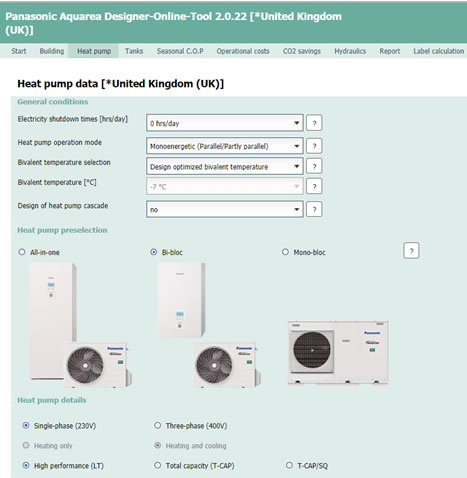Open help for Bivalent temperature selection
This screenshot has width=467, height=478.
[314, 166]
